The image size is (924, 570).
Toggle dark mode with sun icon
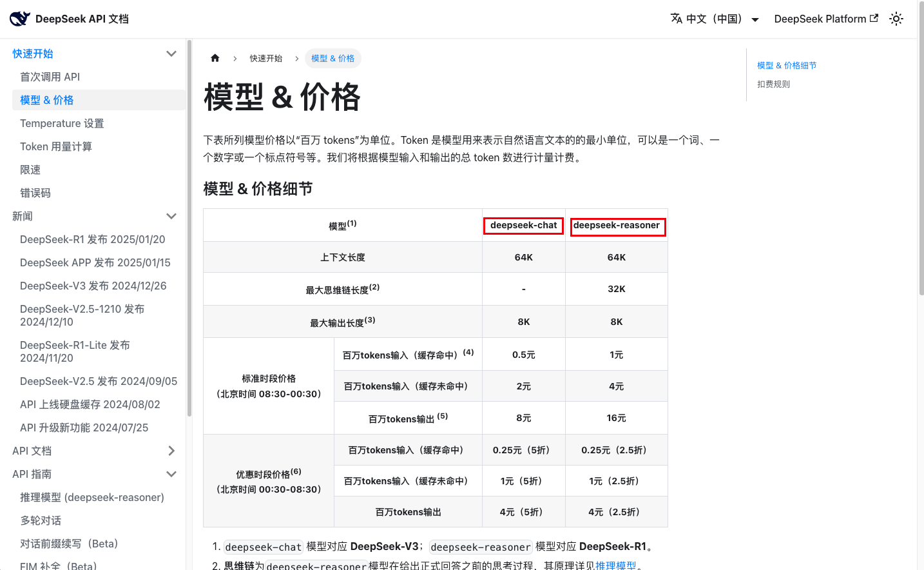pos(896,19)
